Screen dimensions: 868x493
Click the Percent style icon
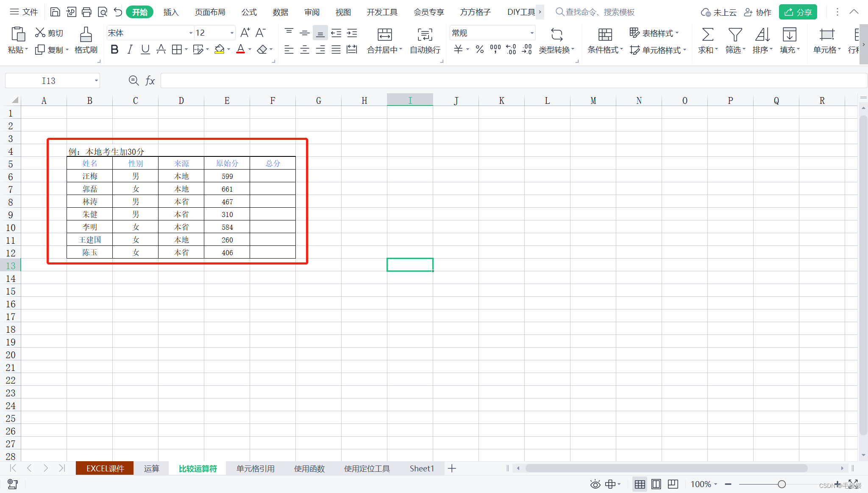(x=480, y=50)
